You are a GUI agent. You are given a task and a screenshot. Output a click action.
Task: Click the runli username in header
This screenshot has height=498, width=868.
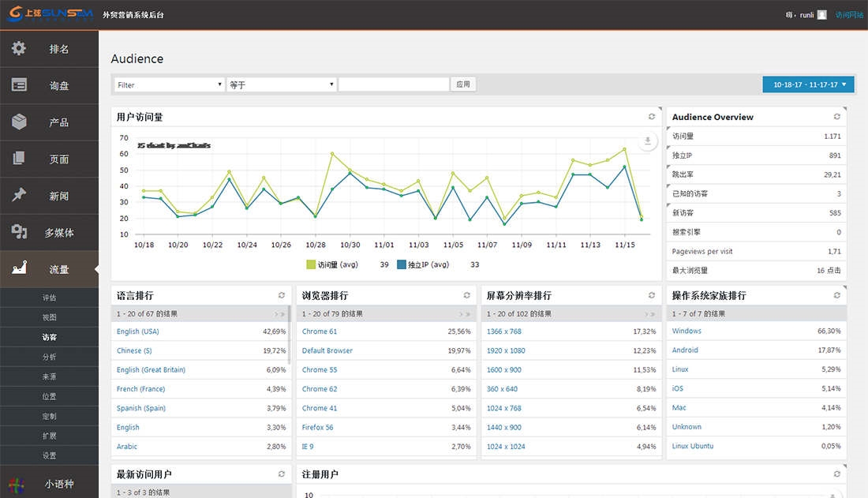(x=806, y=15)
